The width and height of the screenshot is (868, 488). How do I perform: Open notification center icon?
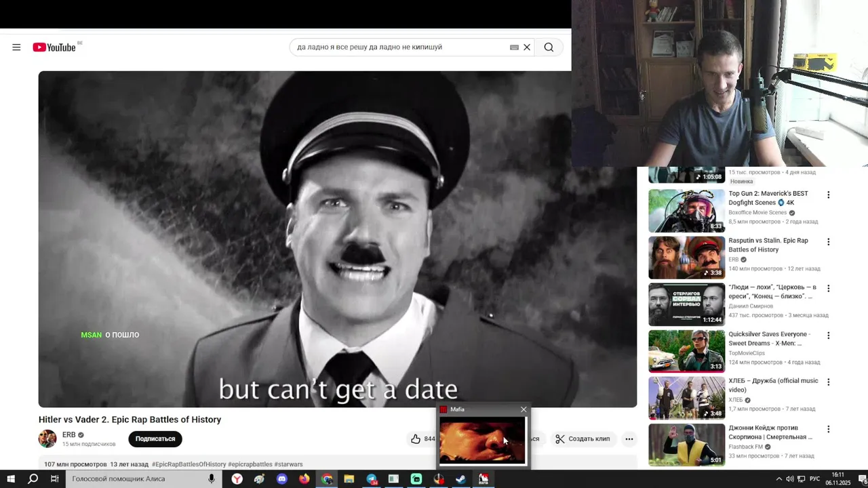(862, 479)
